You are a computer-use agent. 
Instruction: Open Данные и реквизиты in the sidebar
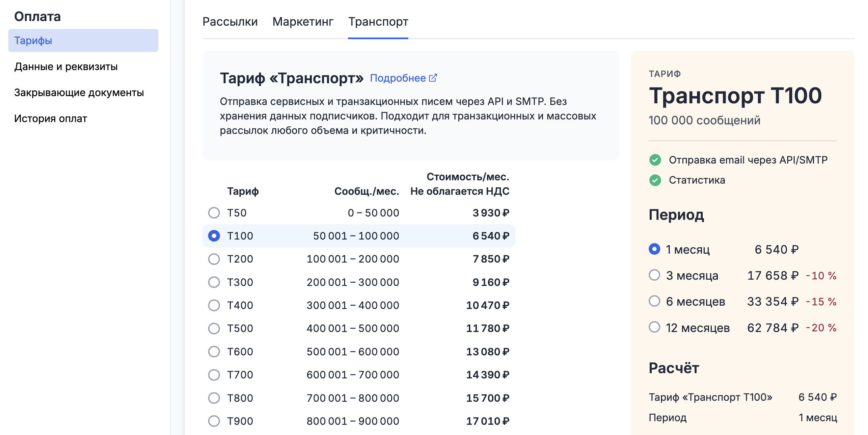66,67
